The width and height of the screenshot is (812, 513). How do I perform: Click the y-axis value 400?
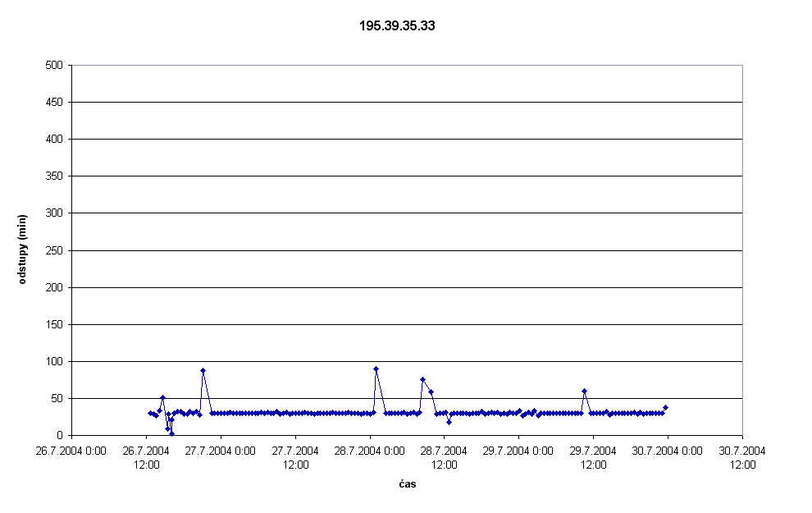coord(54,140)
